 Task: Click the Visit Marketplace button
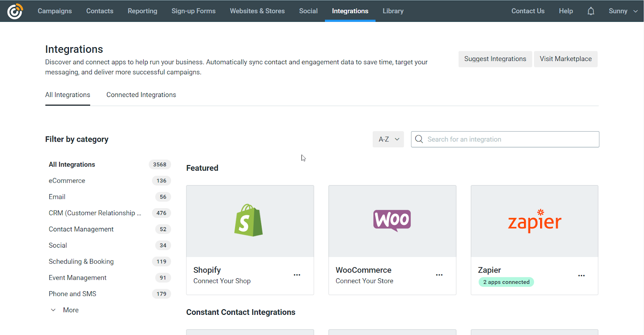(566, 59)
